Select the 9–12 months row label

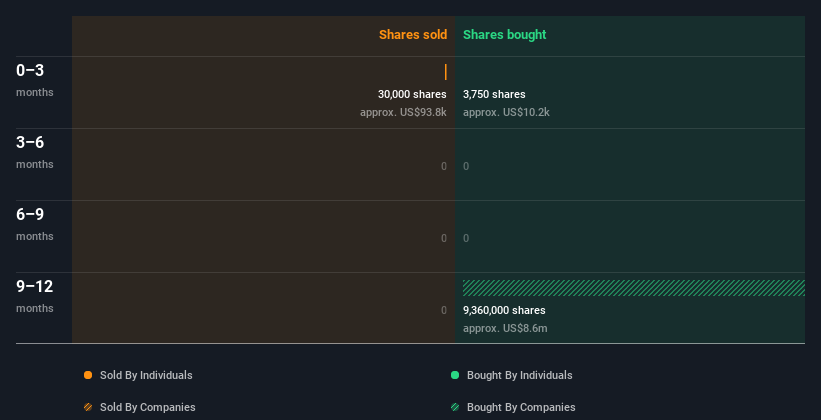[x=35, y=296]
